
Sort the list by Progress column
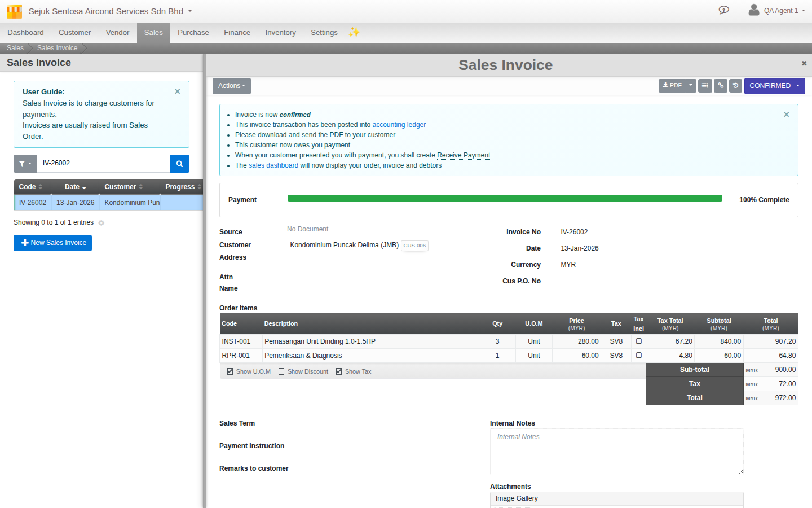[182, 187]
